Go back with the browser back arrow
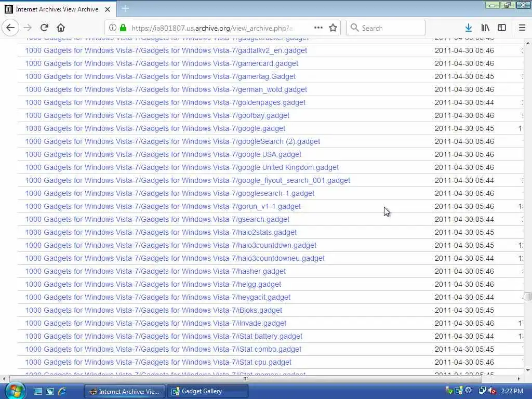 pyautogui.click(x=10, y=28)
